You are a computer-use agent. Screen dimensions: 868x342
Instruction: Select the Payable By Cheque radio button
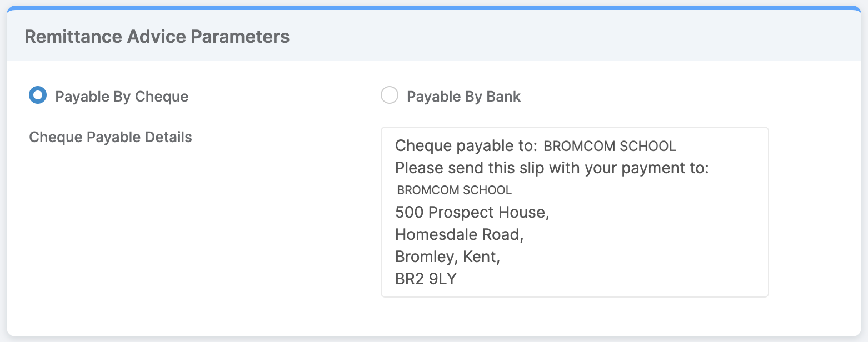point(37,95)
